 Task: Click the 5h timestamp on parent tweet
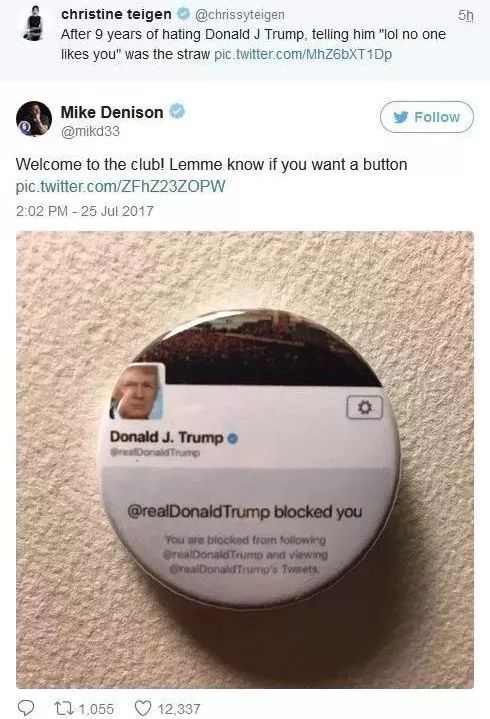coord(466,16)
